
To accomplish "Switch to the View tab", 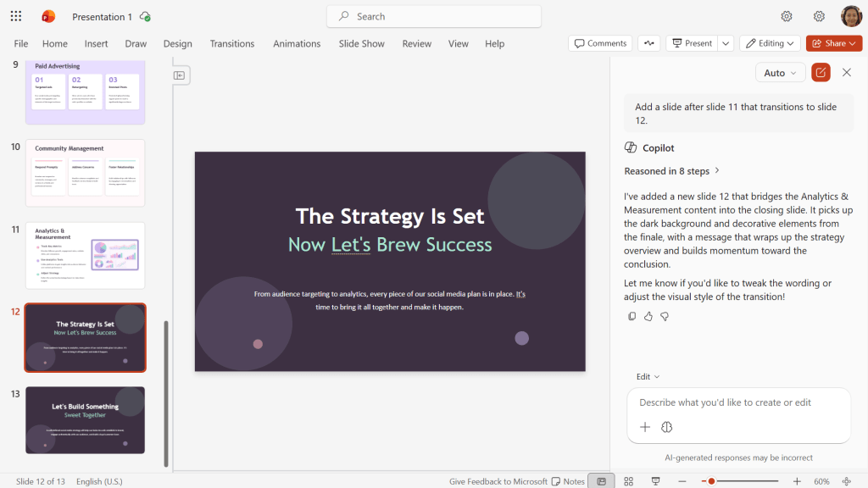I will point(459,44).
